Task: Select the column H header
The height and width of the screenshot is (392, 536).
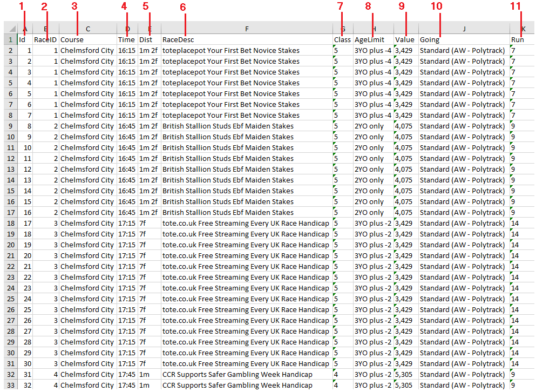Action: (373, 29)
